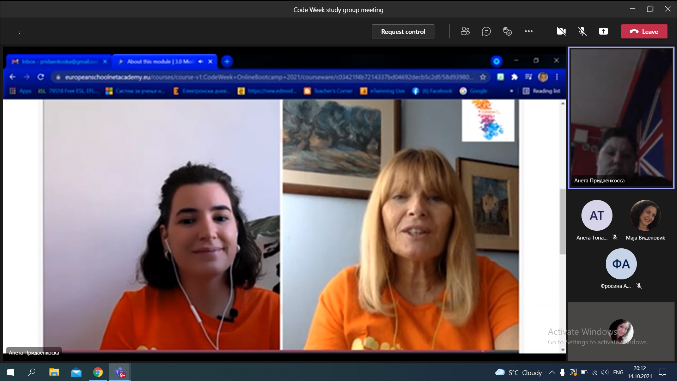Open the taskbar clock and date
This screenshot has width=677, height=381.
[x=640, y=372]
